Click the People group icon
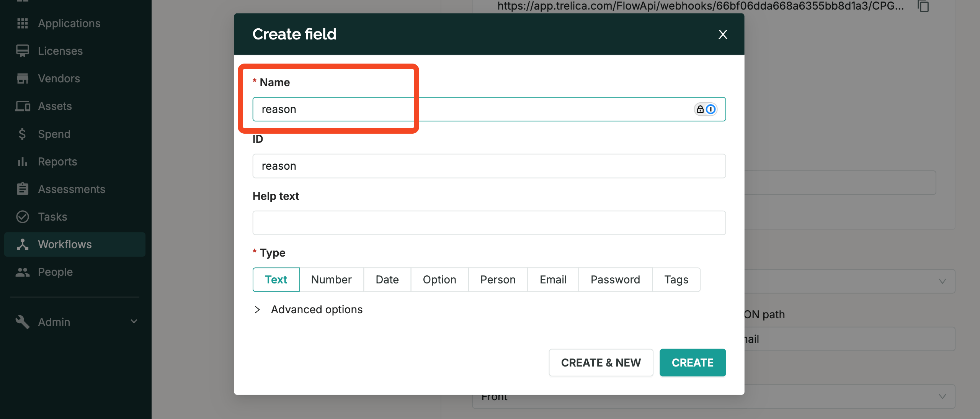This screenshot has width=980, height=419. (23, 272)
